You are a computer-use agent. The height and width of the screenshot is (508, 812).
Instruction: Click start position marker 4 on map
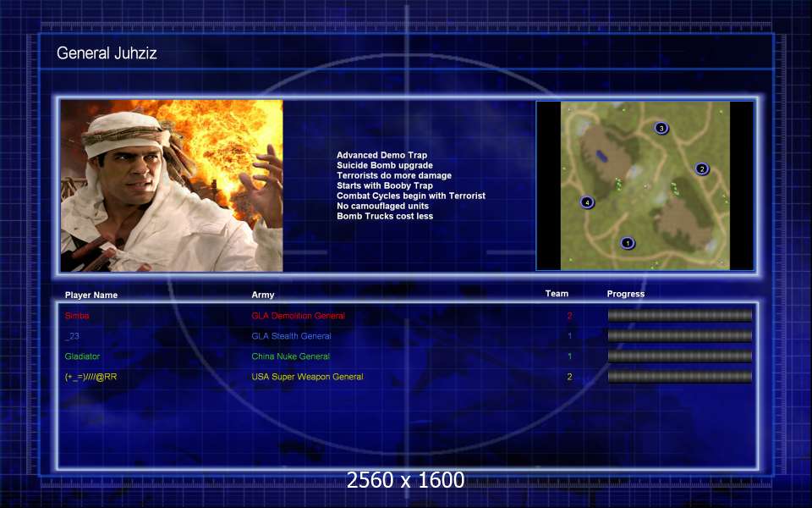pyautogui.click(x=587, y=202)
